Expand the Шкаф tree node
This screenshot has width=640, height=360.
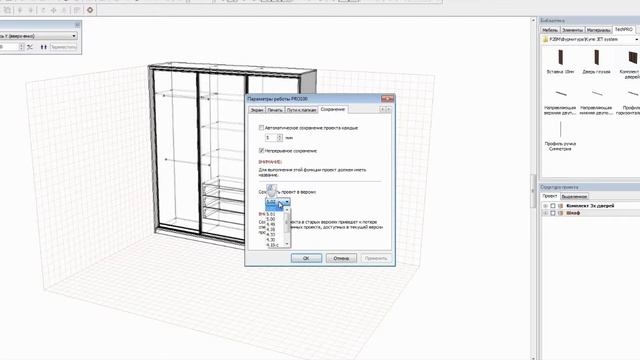click(545, 213)
